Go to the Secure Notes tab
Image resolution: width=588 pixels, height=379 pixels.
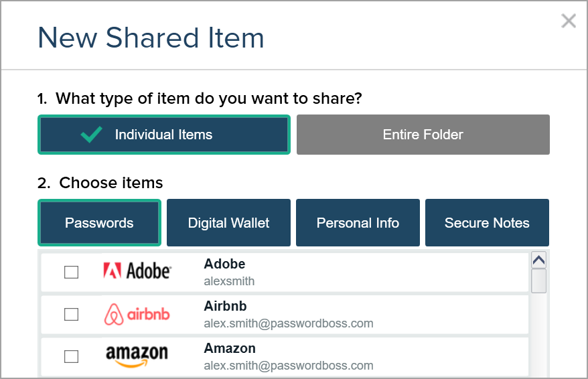click(x=487, y=223)
